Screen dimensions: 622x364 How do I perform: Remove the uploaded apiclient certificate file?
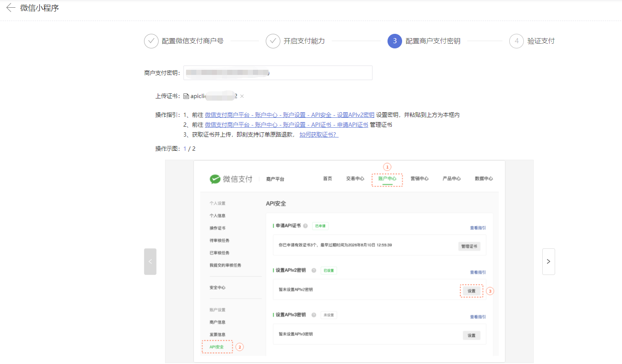tap(242, 96)
